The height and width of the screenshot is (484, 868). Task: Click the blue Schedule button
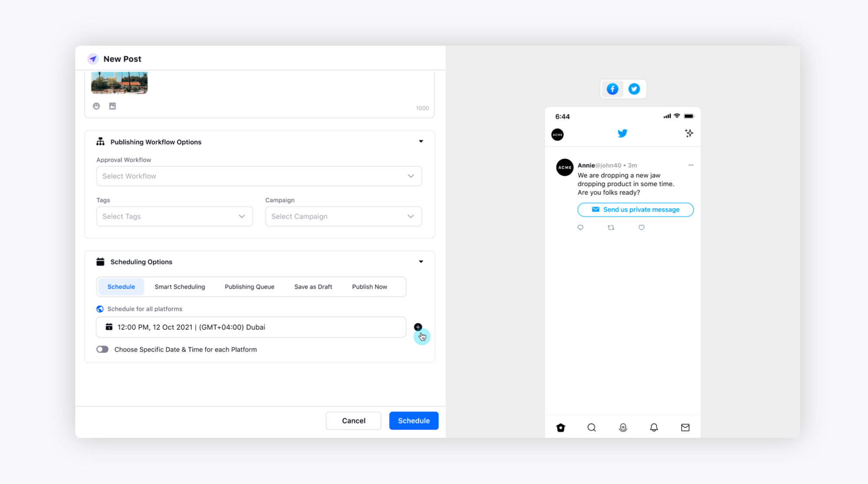point(413,421)
